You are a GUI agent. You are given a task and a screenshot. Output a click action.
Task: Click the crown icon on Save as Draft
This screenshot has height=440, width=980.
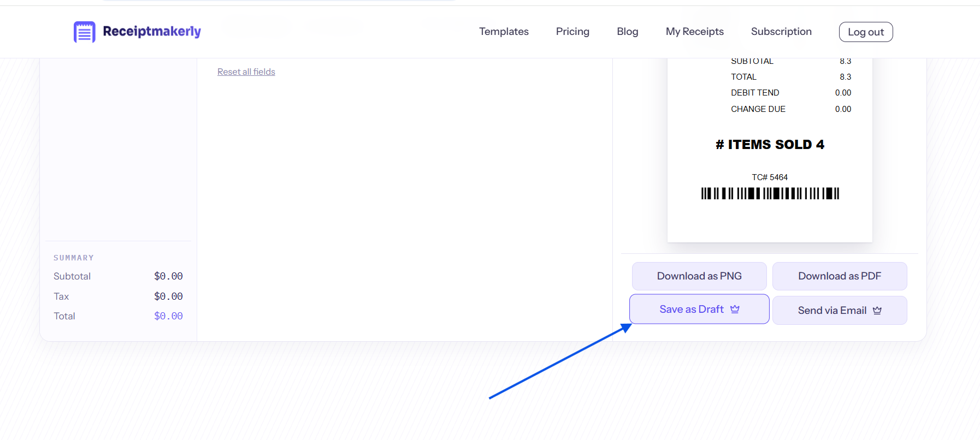tap(735, 309)
